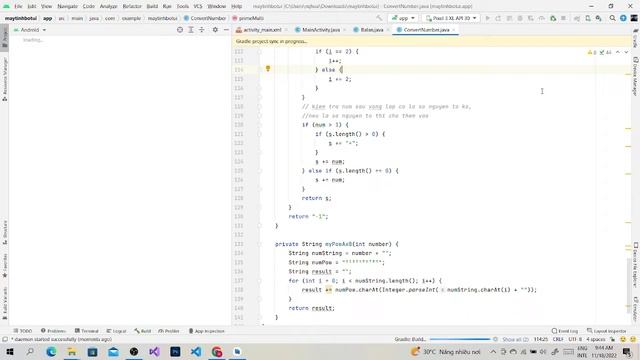
Task: Click Show all background tasks link
Action: [x=515, y=339]
